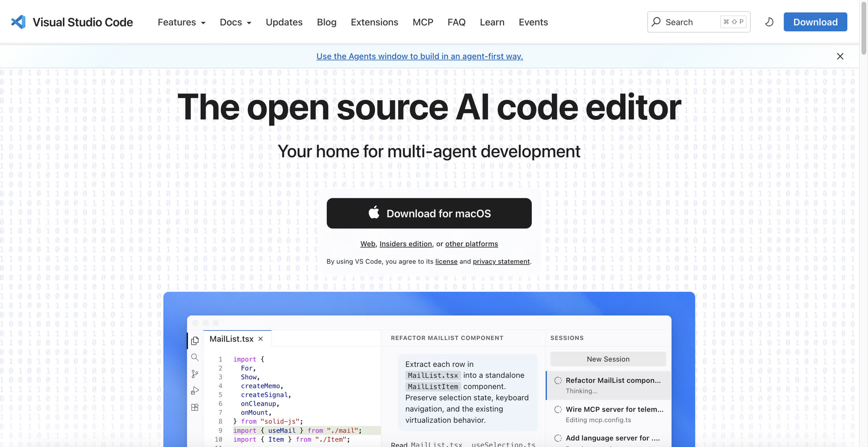868x447 pixels.
Task: Click 'Your home for multi-agent development' subtitle
Action: click(x=429, y=152)
